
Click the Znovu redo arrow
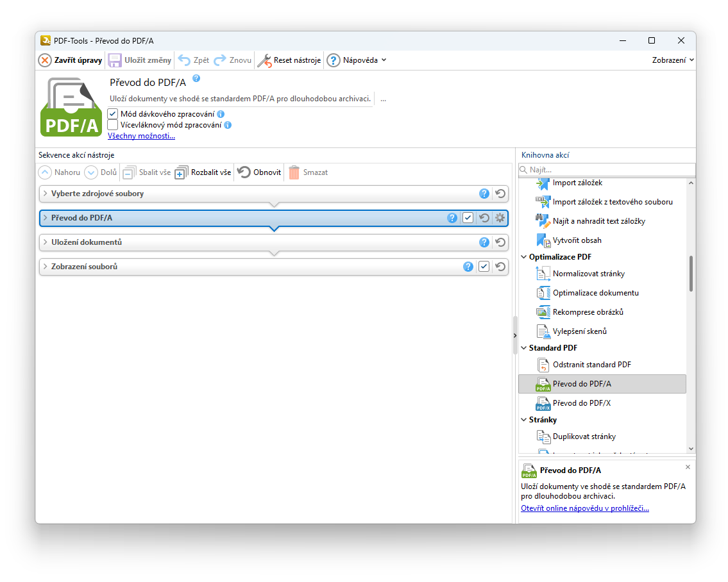pyautogui.click(x=220, y=60)
